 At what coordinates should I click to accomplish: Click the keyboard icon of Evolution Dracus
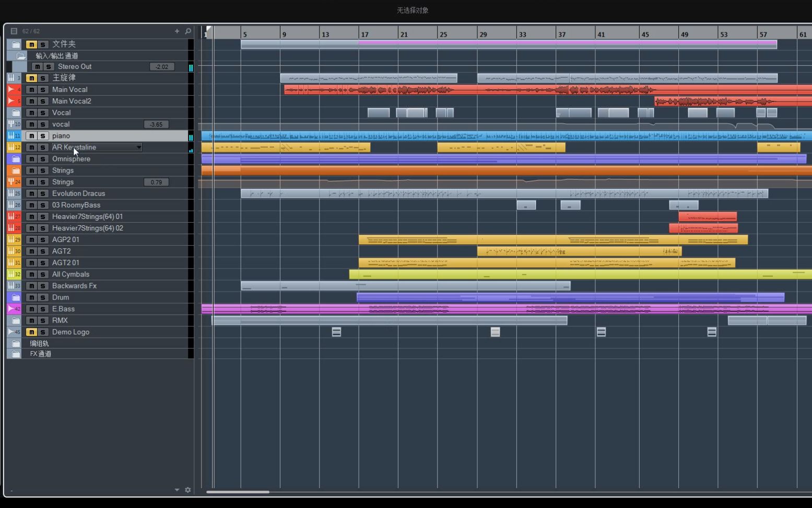(11, 193)
